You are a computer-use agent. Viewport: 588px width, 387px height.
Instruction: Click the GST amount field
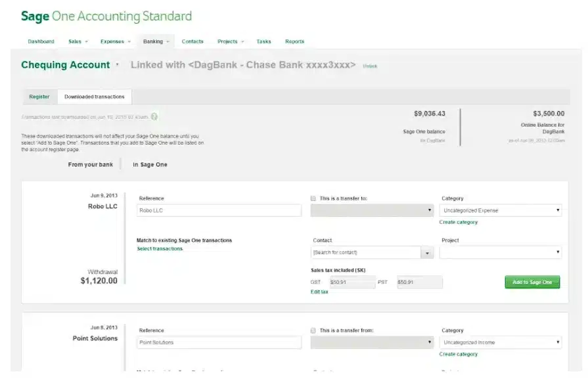coord(352,282)
